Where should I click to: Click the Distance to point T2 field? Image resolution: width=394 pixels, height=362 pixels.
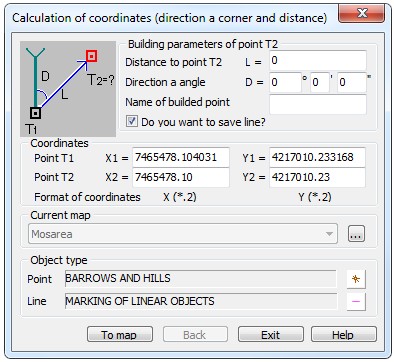click(318, 60)
